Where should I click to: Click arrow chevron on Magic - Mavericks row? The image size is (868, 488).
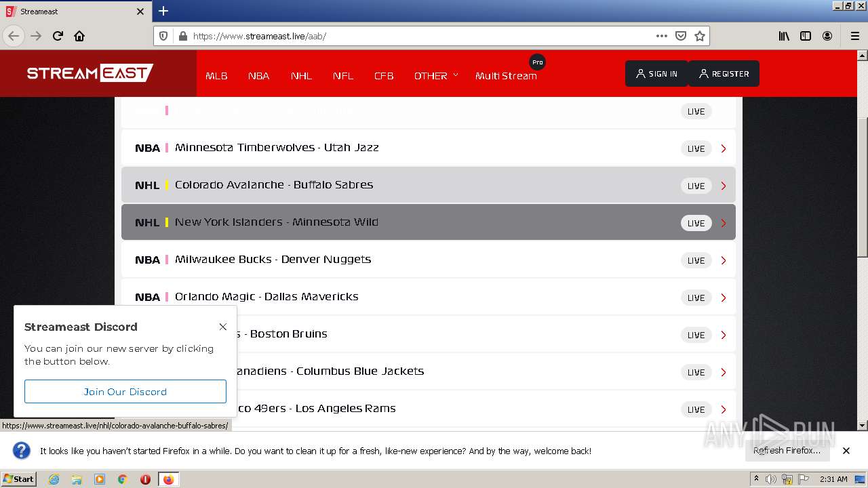click(x=724, y=298)
